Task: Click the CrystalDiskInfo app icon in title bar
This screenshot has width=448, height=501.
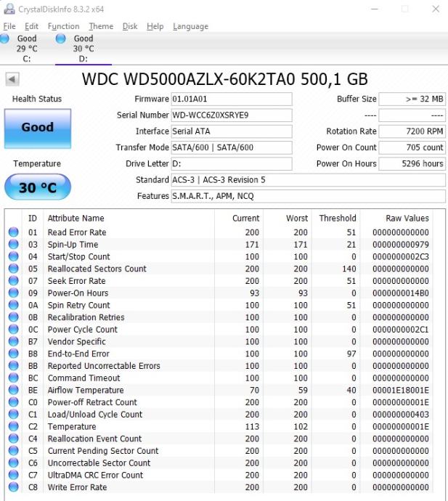Action: 9,9
